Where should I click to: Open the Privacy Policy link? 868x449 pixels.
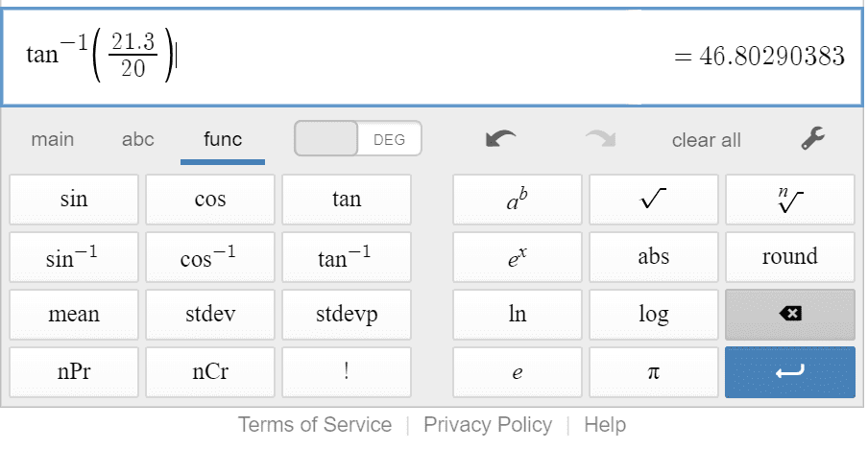[488, 425]
